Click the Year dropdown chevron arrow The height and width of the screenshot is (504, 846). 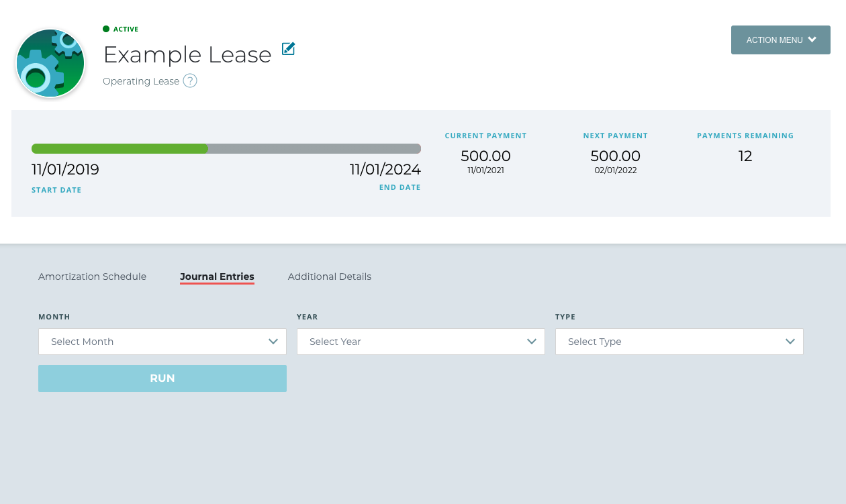(532, 342)
